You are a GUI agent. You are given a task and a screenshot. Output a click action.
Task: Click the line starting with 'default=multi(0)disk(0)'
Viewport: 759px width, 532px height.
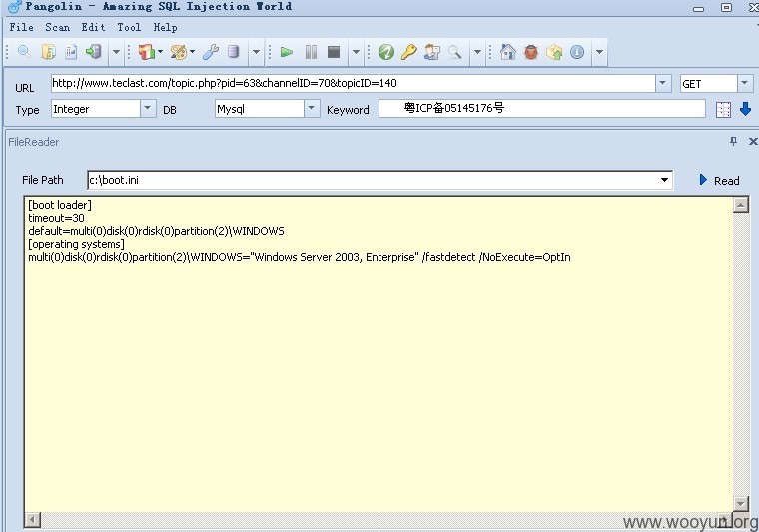pos(156,231)
